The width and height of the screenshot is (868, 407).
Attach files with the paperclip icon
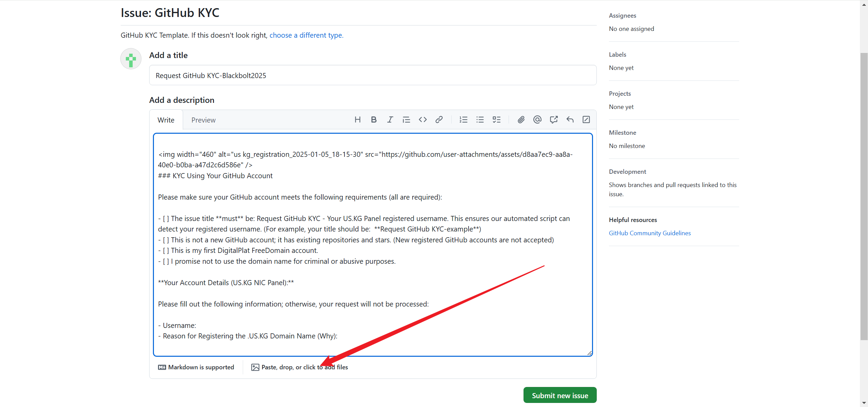tap(521, 119)
